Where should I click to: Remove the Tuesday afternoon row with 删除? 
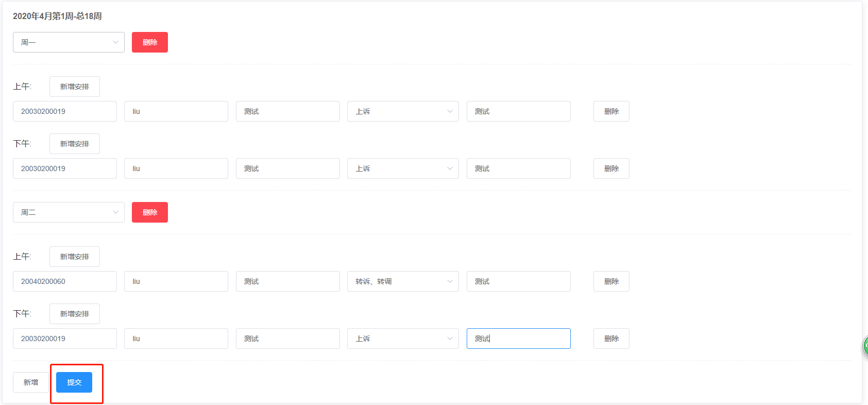point(611,339)
